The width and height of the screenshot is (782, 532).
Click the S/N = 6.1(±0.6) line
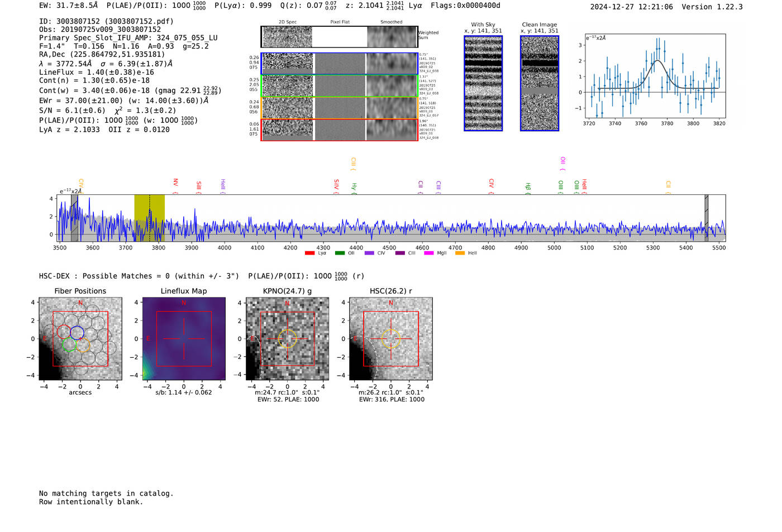pos(108,110)
